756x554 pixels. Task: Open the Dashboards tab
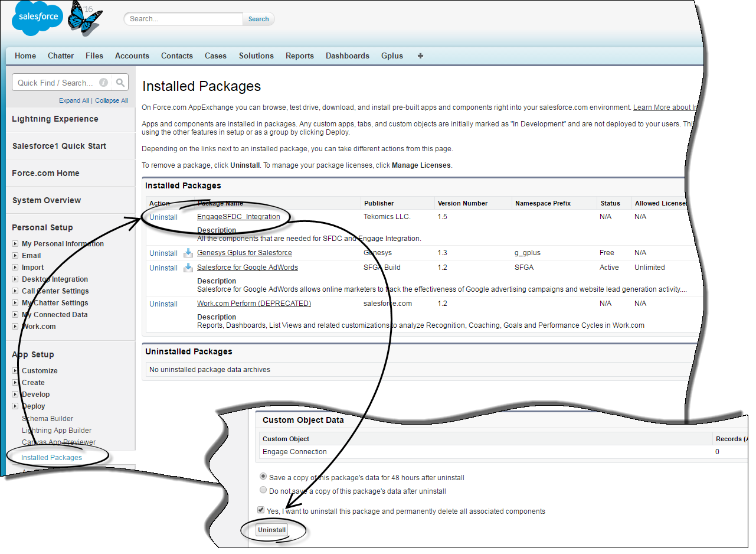(x=348, y=56)
